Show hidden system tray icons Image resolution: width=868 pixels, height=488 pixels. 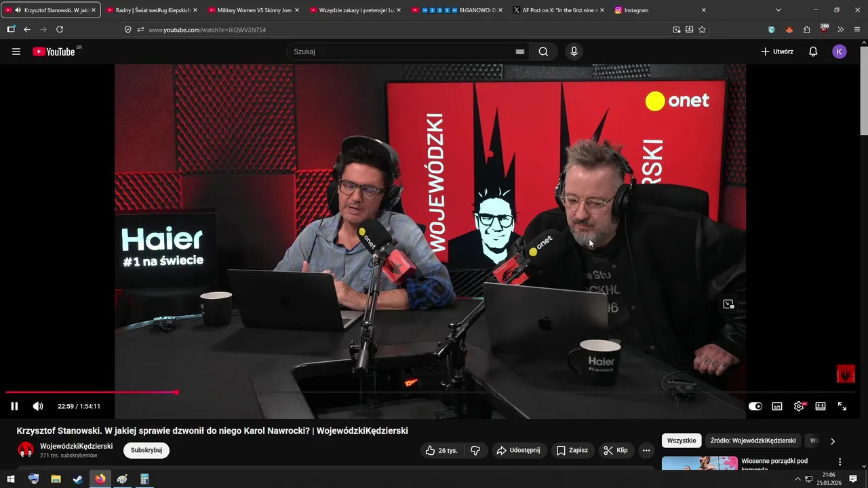tap(799, 479)
